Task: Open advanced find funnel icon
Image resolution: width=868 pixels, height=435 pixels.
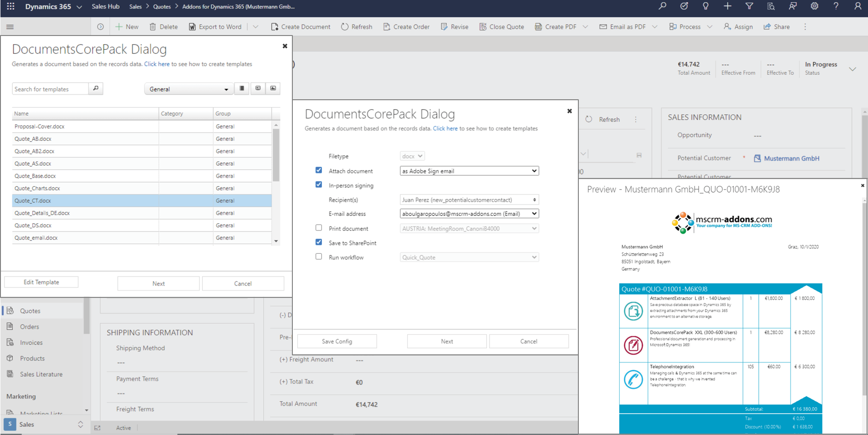Action: tap(749, 6)
